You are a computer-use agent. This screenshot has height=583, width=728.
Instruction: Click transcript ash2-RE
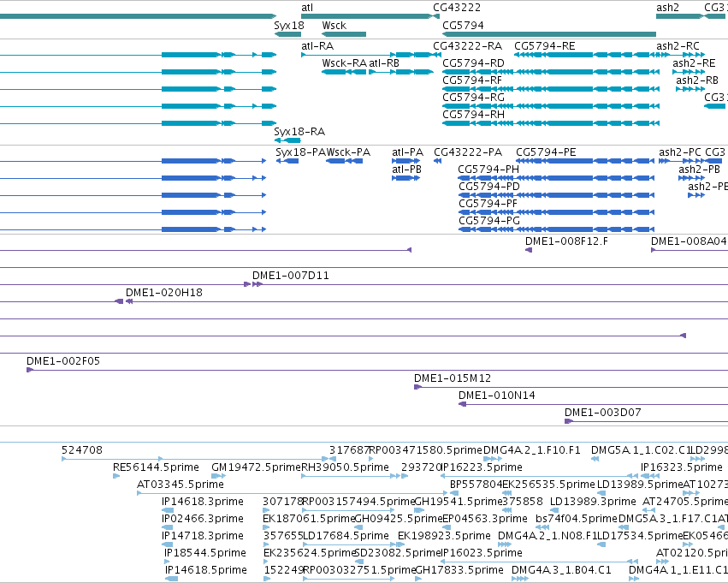[694, 63]
